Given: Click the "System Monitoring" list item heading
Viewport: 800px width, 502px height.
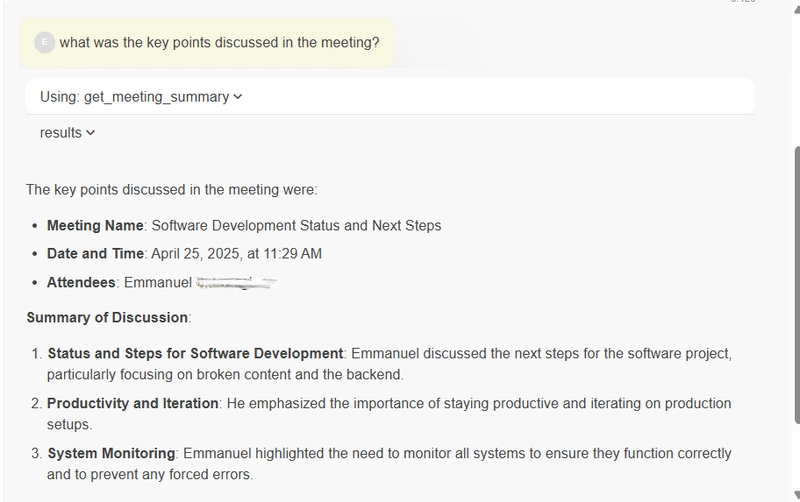Looking at the screenshot, I should [111, 453].
